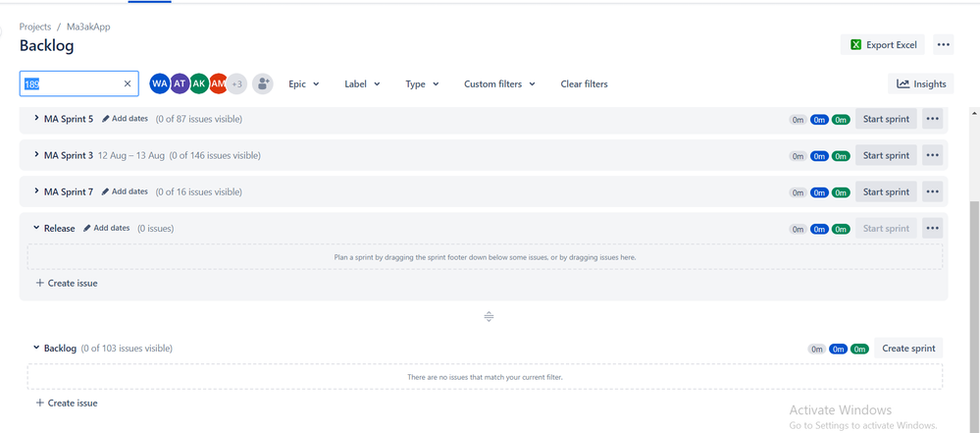Open the Label filter dropdown
Screen dimensions: 980x433
click(362, 83)
